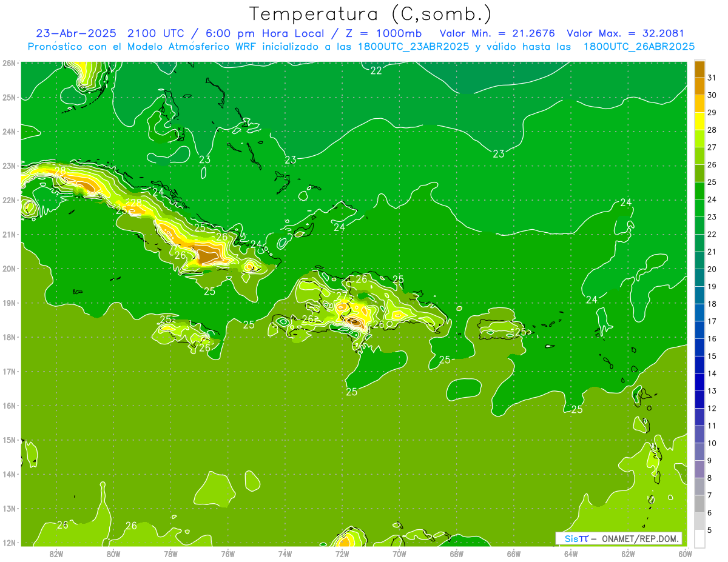Image resolution: width=728 pixels, height=562 pixels.
Task: Click the latitude axis label "12N"
Action: (10, 543)
